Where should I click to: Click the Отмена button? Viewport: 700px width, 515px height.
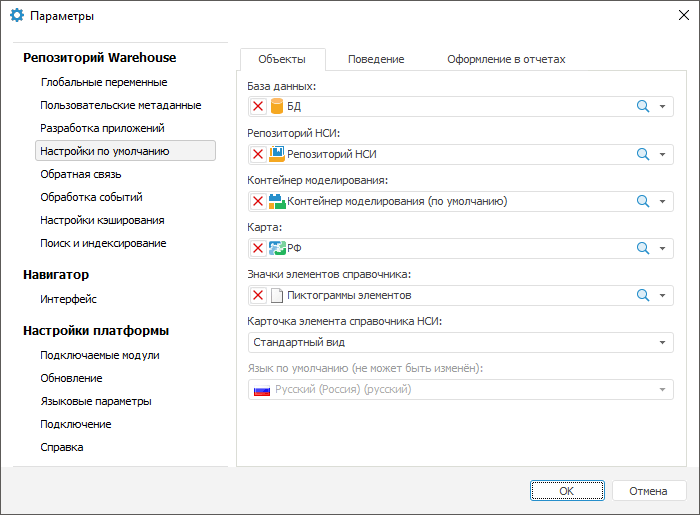pyautogui.click(x=648, y=491)
